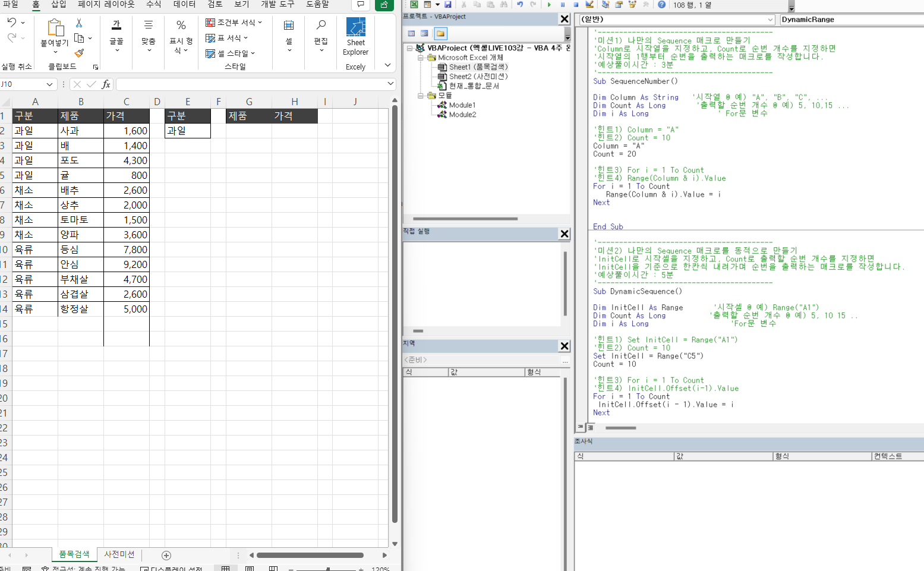Toggle design mode in VBA toolbar
The width and height of the screenshot is (924, 571).
(x=589, y=4)
